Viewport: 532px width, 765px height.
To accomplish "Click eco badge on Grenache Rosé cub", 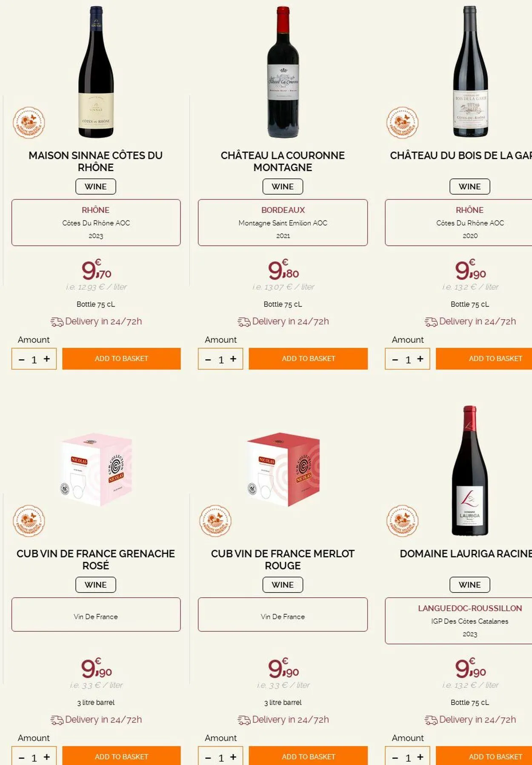I will [29, 521].
